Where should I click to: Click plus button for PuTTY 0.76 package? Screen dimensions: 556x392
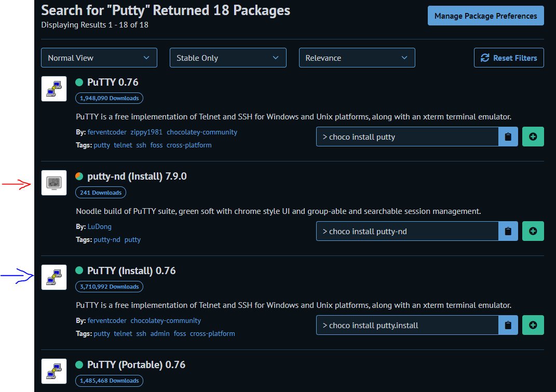coord(533,137)
